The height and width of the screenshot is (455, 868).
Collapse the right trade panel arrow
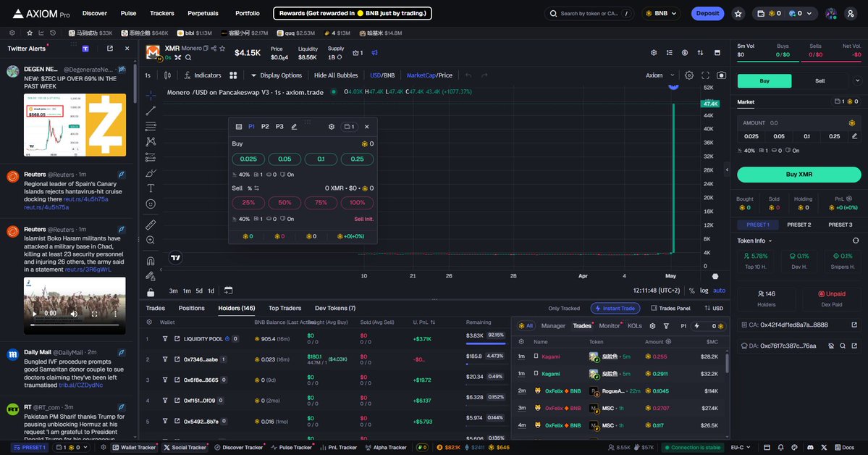[728, 170]
